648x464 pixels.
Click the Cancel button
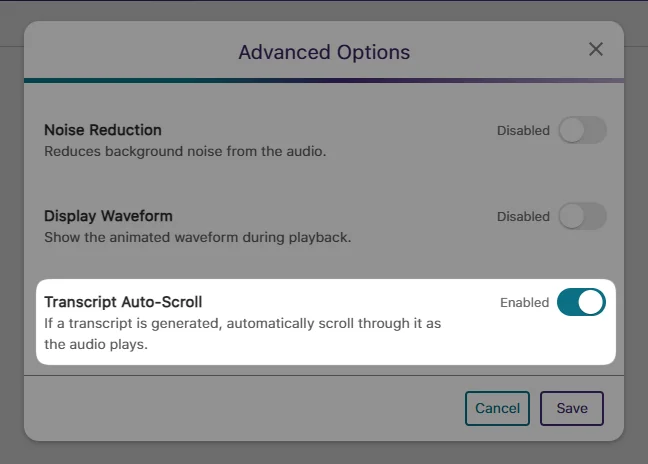[497, 408]
